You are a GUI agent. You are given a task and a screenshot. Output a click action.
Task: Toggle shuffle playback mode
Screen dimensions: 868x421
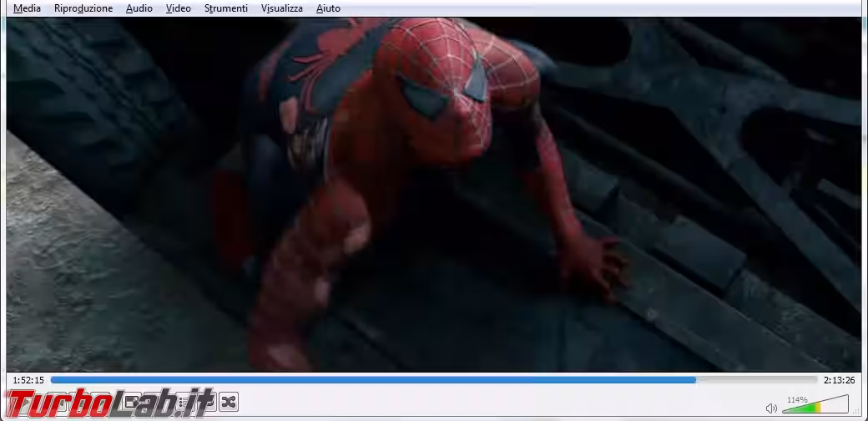pyautogui.click(x=229, y=402)
